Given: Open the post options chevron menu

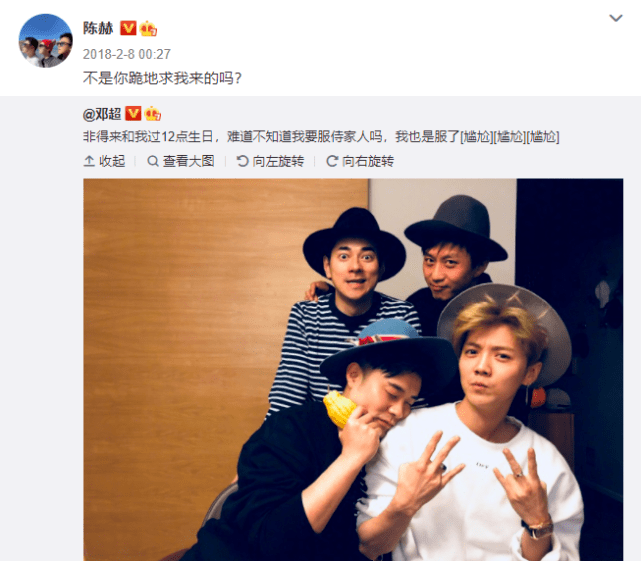Looking at the screenshot, I should [616, 18].
